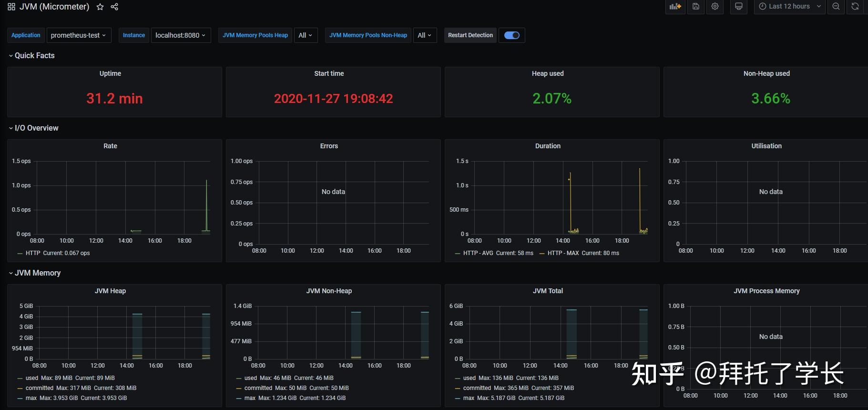This screenshot has width=868, height=410.
Task: Click the used series color line in the JVM Total legend
Action: [x=458, y=378]
